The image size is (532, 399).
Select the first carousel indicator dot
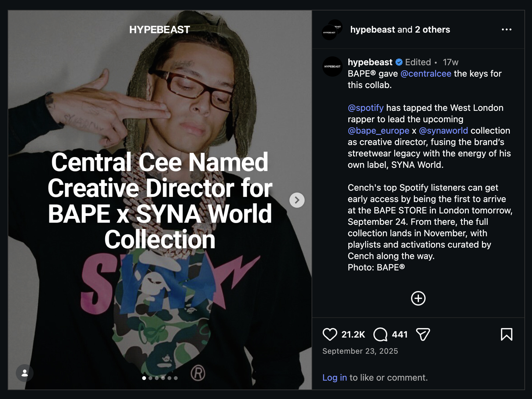pos(144,378)
